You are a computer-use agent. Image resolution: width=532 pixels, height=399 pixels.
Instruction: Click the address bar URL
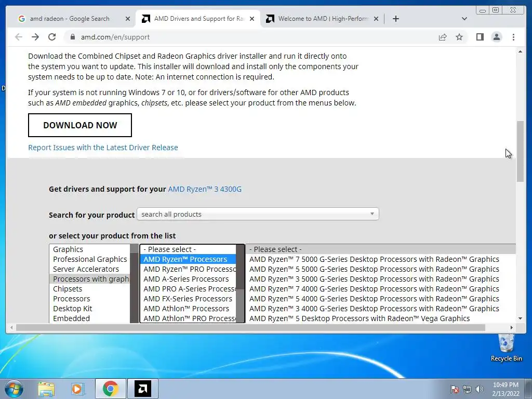[115, 37]
